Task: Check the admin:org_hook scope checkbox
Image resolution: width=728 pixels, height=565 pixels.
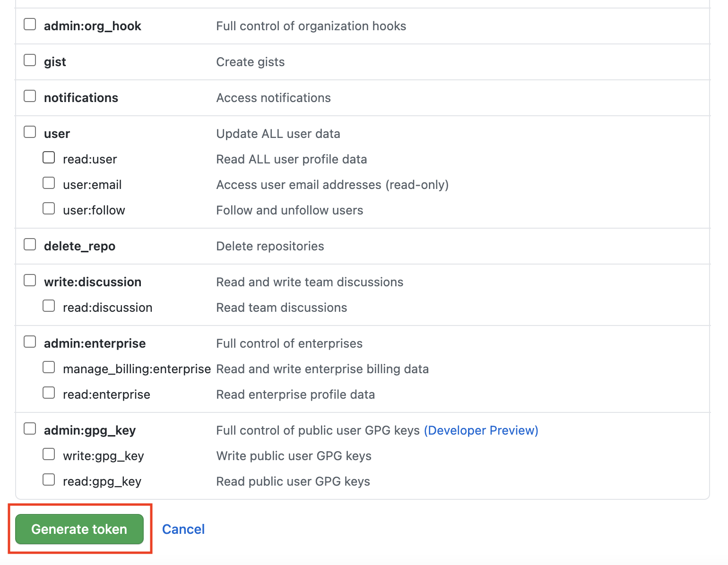Action: point(30,24)
